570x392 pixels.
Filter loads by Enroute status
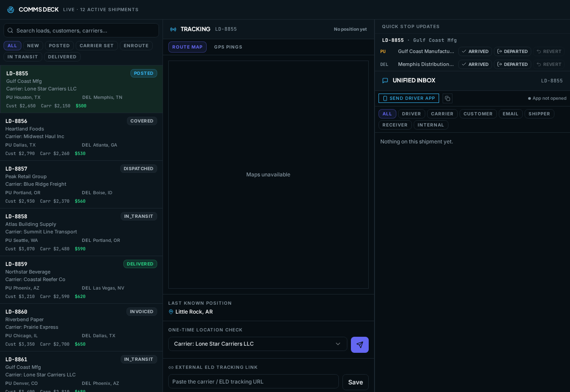(x=136, y=46)
